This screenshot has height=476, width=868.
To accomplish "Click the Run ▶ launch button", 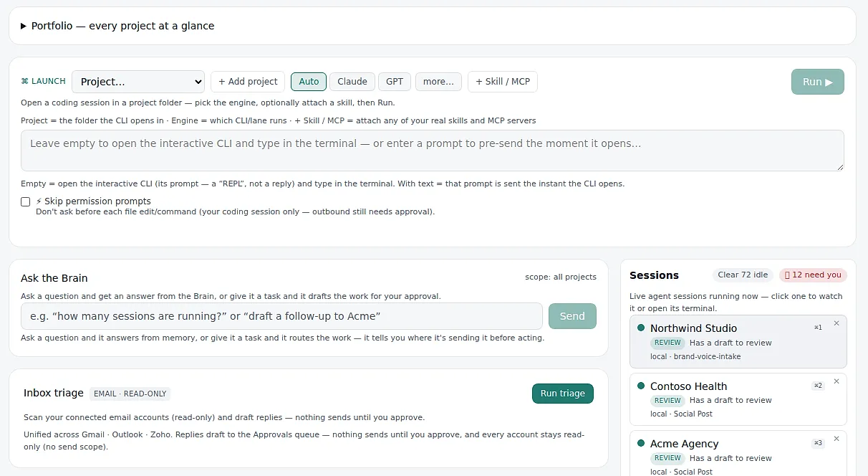I will tap(818, 82).
